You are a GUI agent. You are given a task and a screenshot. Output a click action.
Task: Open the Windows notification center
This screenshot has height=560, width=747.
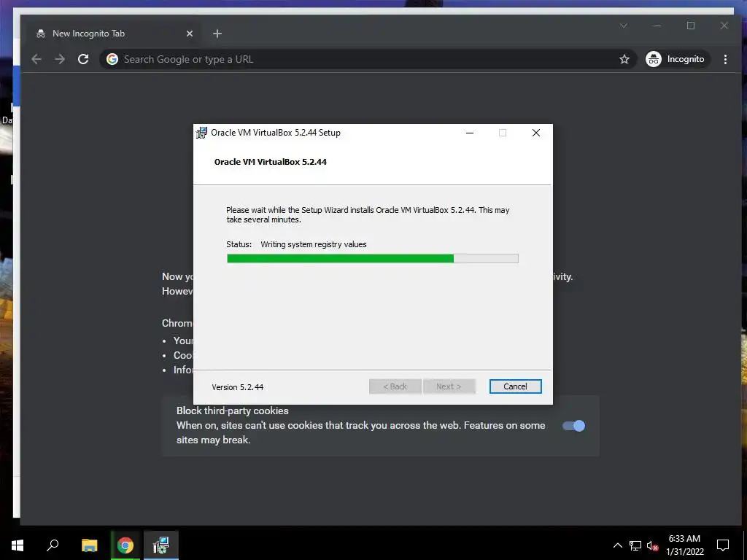click(723, 545)
